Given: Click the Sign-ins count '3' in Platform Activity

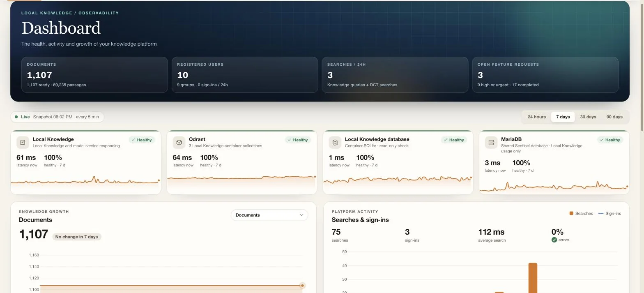Looking at the screenshot, I should [x=407, y=232].
